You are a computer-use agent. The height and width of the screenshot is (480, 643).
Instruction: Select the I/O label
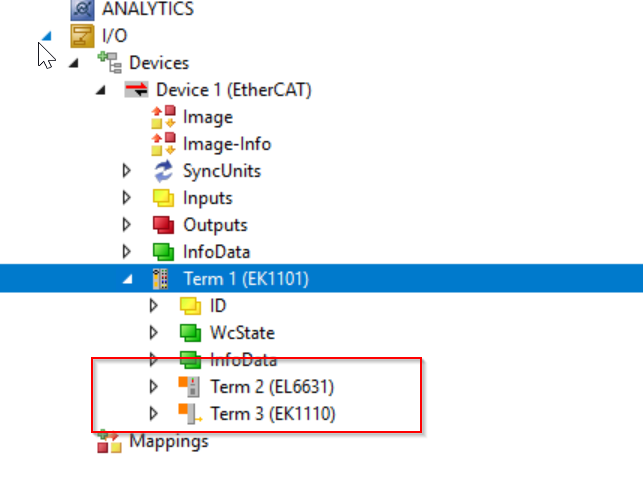pyautogui.click(x=114, y=36)
